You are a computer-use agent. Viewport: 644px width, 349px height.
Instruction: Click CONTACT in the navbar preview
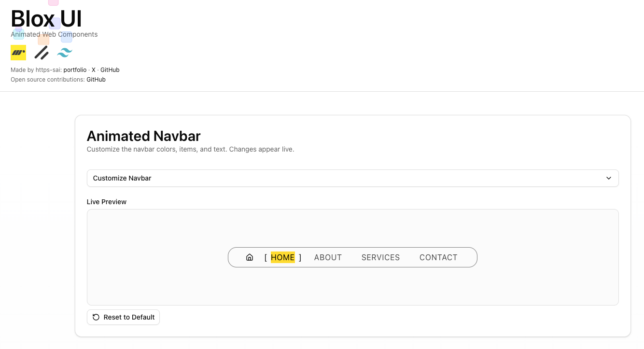(x=438, y=257)
